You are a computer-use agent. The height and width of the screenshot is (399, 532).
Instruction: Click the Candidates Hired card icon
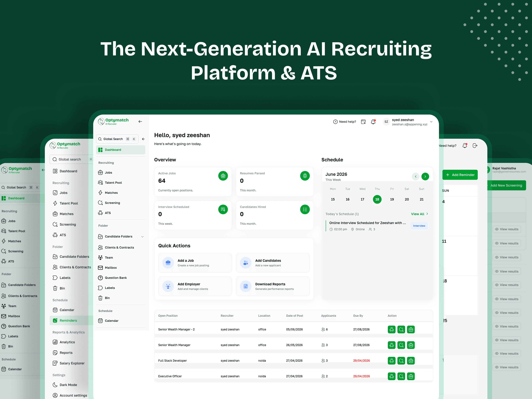click(305, 209)
